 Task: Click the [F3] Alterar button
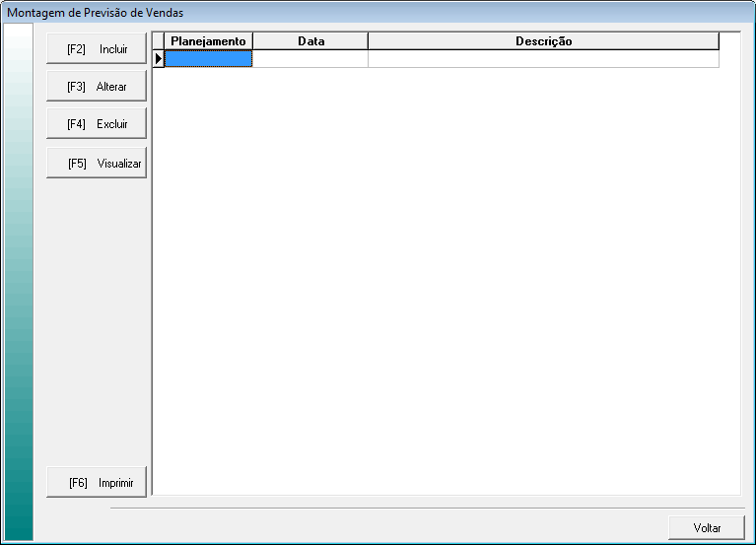click(97, 87)
